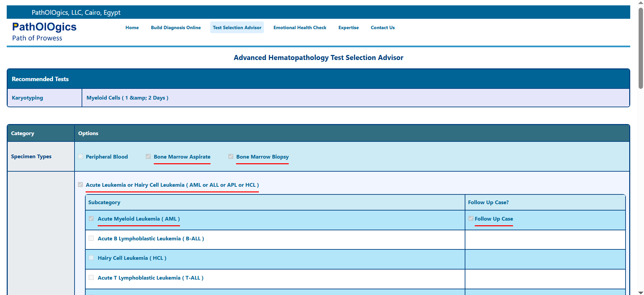
Task: Navigate to the Expertise page
Action: (x=348, y=27)
